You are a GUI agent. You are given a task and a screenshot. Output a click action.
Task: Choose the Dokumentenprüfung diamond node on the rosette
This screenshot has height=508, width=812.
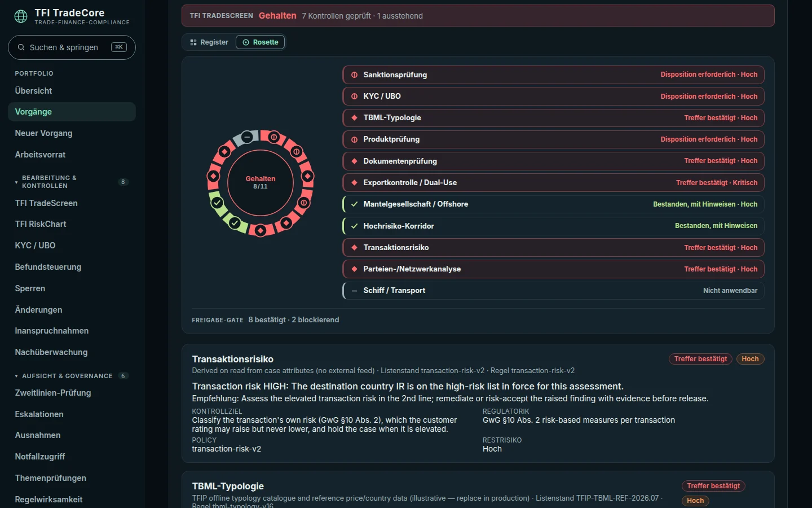click(286, 223)
